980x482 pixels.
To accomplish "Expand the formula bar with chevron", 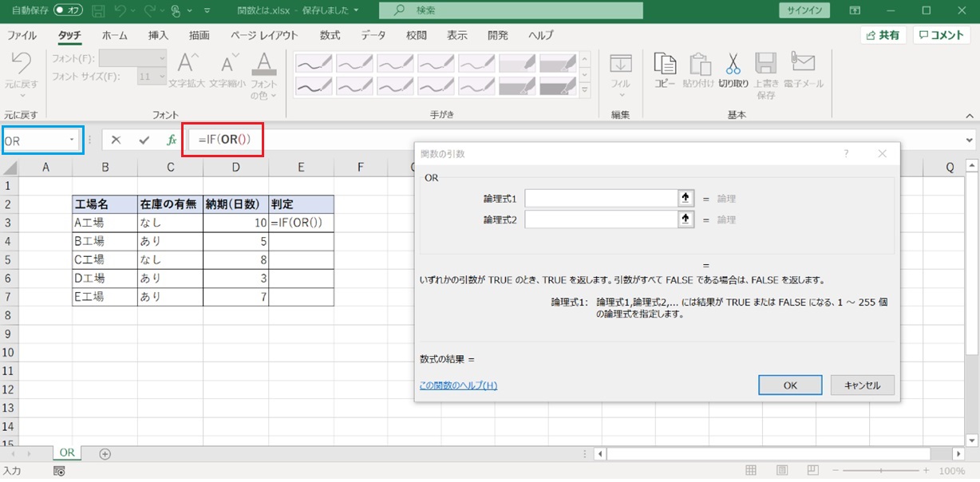I will [969, 140].
